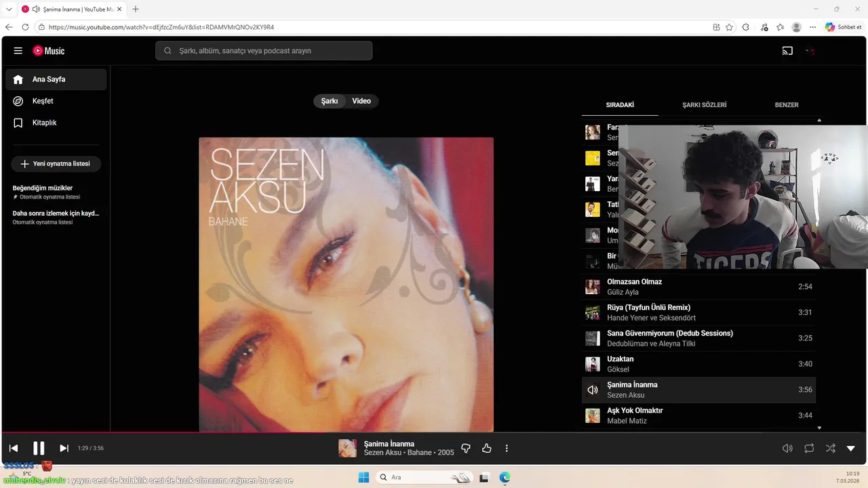
Task: Go back in the browser
Action: tap(9, 27)
